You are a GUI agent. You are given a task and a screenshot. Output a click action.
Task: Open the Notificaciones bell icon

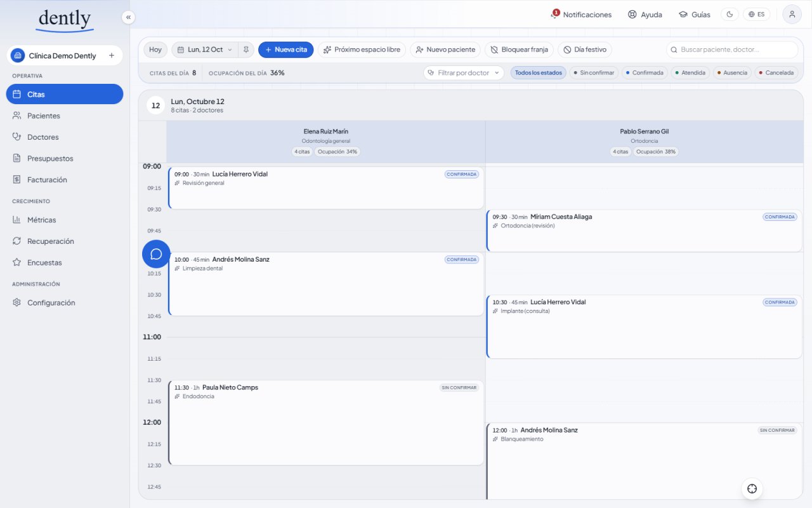555,14
